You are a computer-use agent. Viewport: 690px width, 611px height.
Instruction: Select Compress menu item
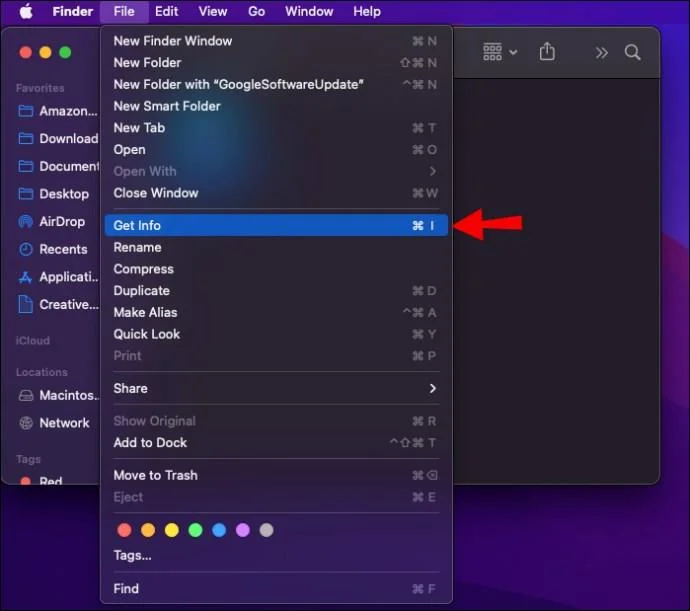click(x=276, y=269)
